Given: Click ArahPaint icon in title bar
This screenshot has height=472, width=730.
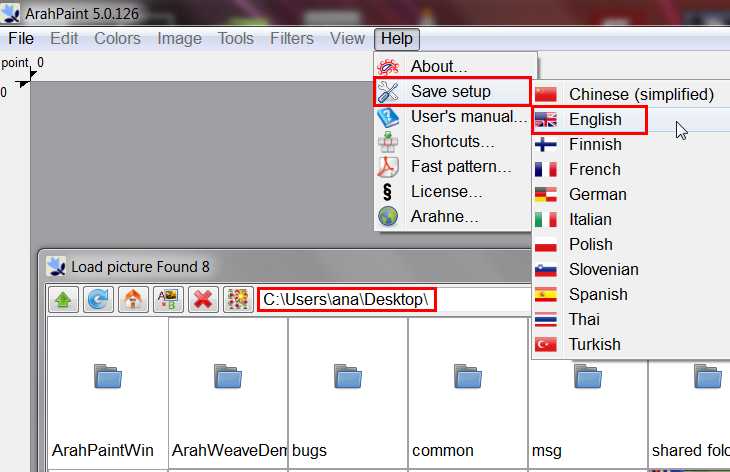Looking at the screenshot, I should (10, 13).
